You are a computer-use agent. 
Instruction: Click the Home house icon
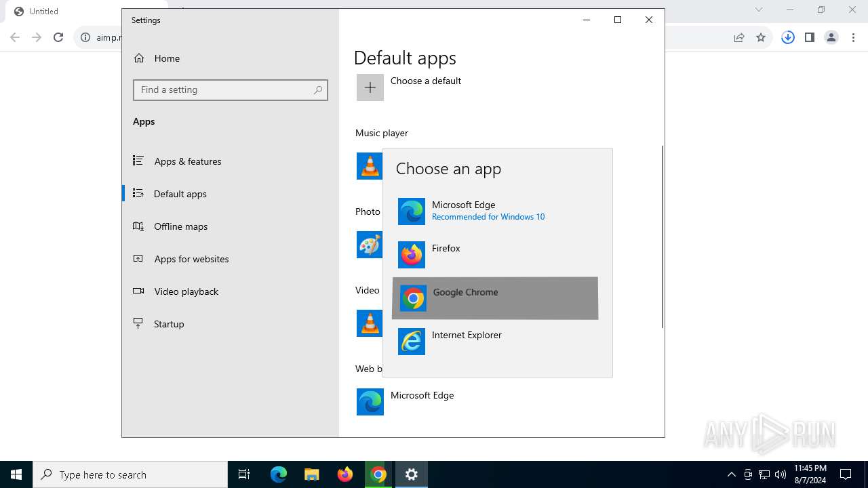tap(139, 58)
